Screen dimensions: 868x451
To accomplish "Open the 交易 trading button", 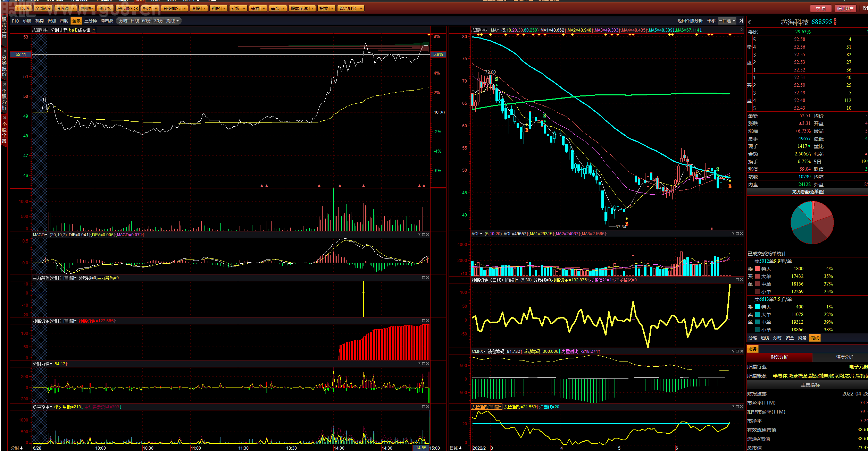I will (821, 8).
